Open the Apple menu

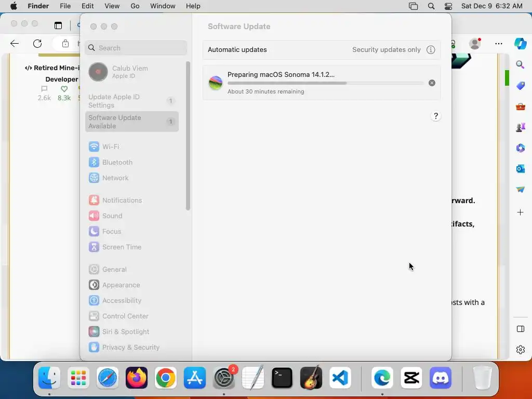click(14, 6)
